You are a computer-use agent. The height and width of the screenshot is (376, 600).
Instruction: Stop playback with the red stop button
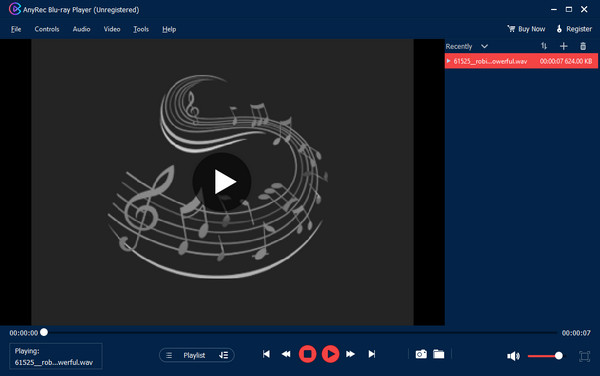307,354
